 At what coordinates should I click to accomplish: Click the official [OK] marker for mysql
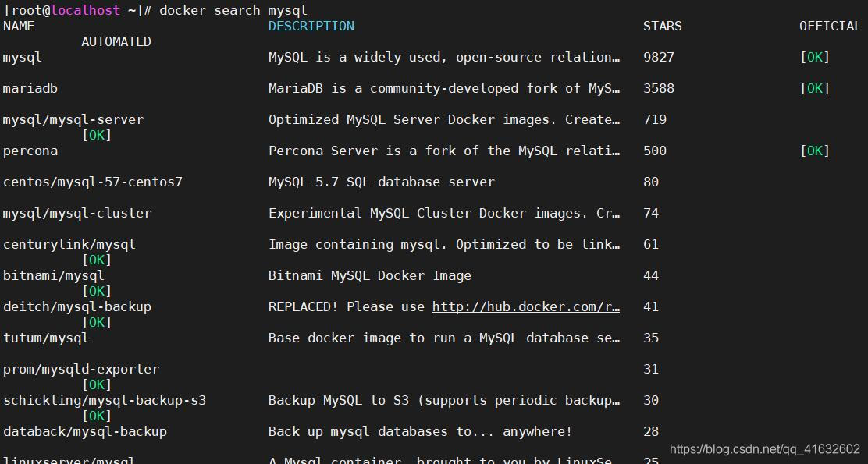click(x=815, y=58)
